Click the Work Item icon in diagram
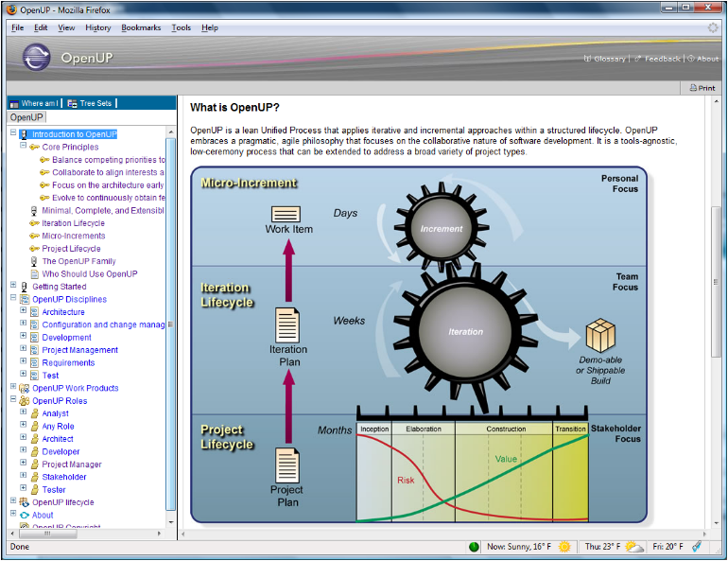This screenshot has width=728, height=561. tap(286, 214)
